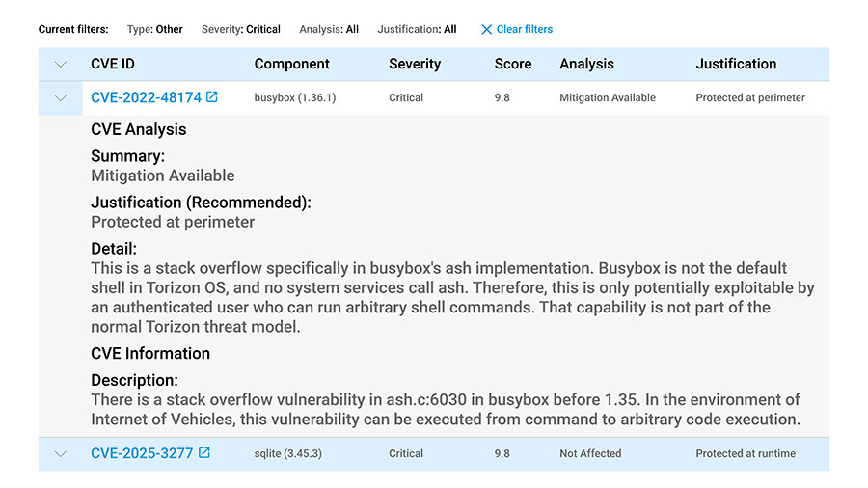Image resolution: width=868 pixels, height=488 pixels.
Task: Sort by the Severity column header
Action: click(413, 64)
